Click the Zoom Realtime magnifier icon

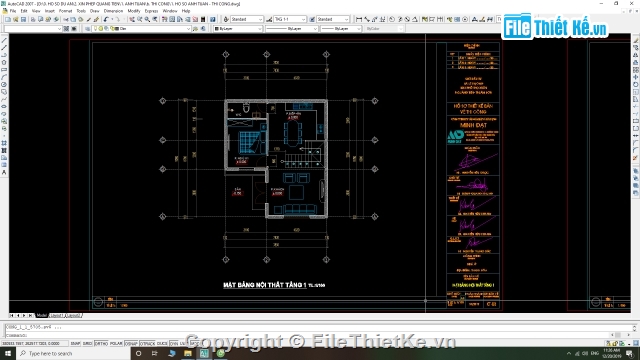point(140,19)
